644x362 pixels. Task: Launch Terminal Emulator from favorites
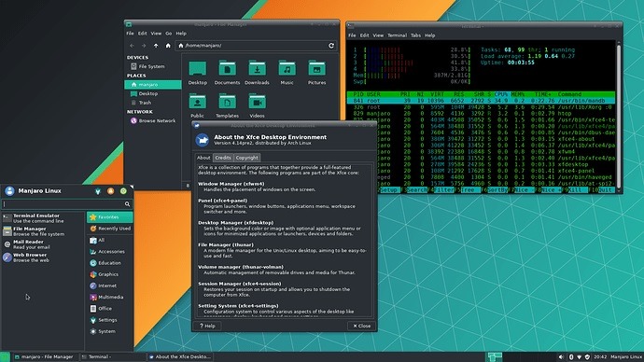42,218
